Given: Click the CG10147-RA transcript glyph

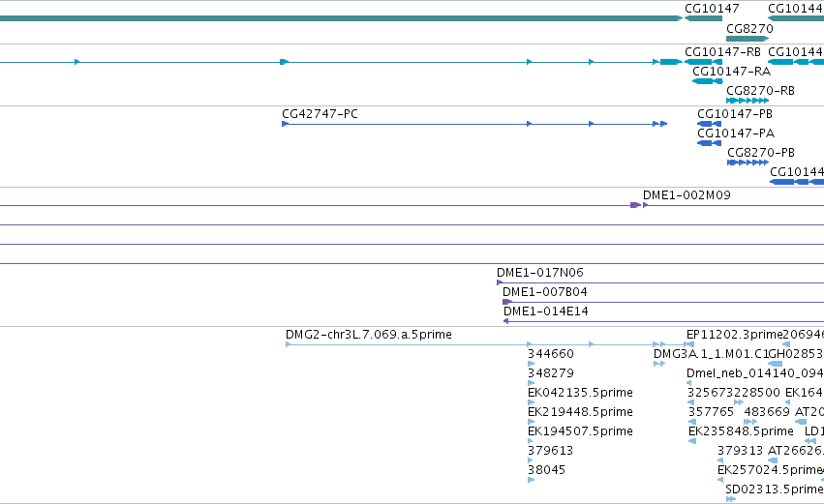Looking at the screenshot, I should point(708,81).
